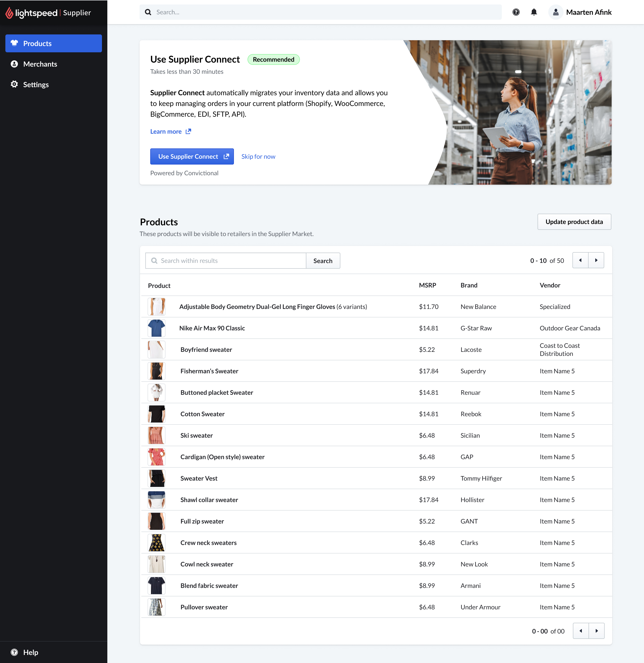Open the Fisherman's Sweater thumbnail

pyautogui.click(x=156, y=371)
